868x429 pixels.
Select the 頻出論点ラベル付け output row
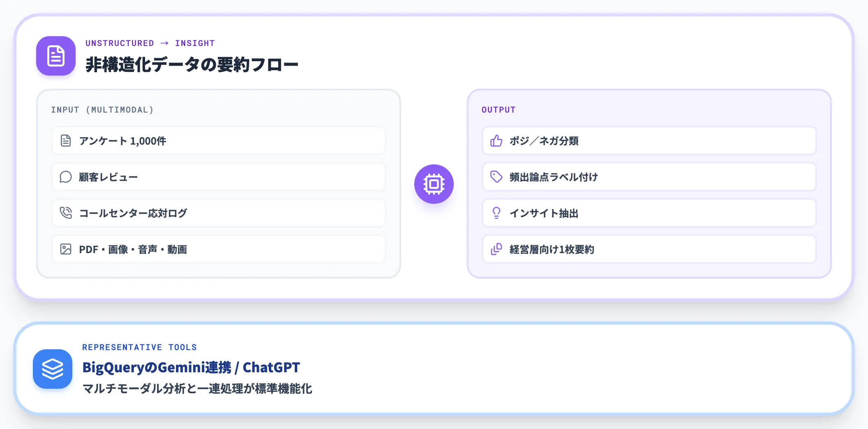(649, 177)
